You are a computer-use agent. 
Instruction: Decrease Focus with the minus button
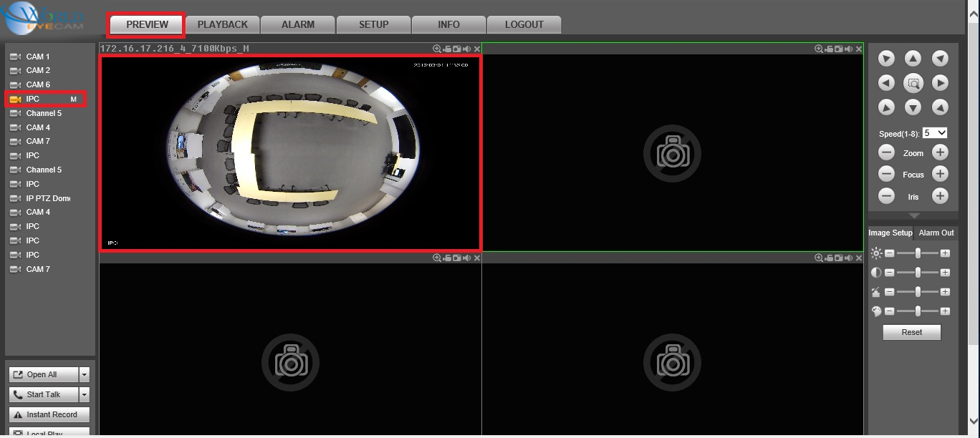(x=887, y=174)
